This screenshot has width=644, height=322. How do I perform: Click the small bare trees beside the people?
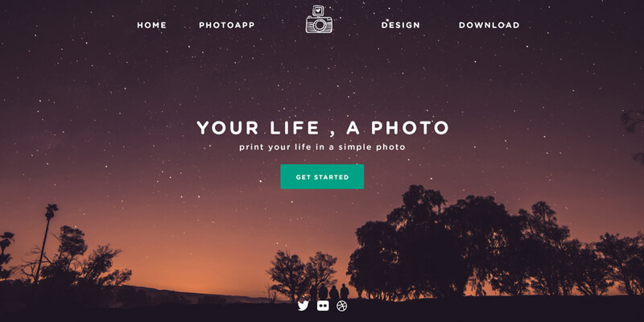click(x=302, y=275)
